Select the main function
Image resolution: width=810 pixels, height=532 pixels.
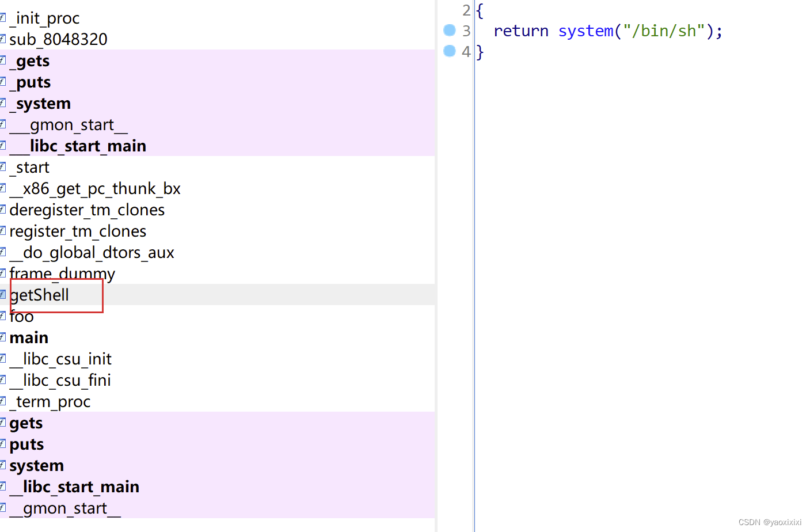[29, 337]
